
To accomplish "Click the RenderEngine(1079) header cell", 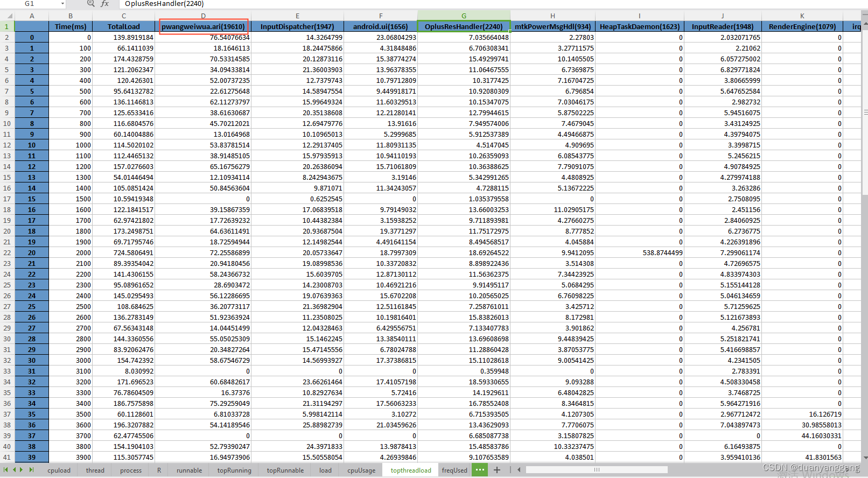I will click(802, 26).
